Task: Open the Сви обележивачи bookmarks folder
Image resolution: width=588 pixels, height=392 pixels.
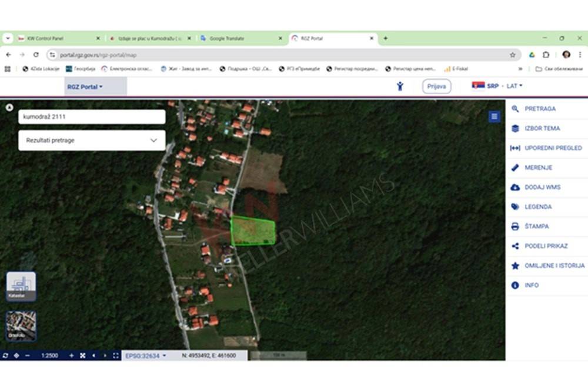Action: pyautogui.click(x=559, y=69)
